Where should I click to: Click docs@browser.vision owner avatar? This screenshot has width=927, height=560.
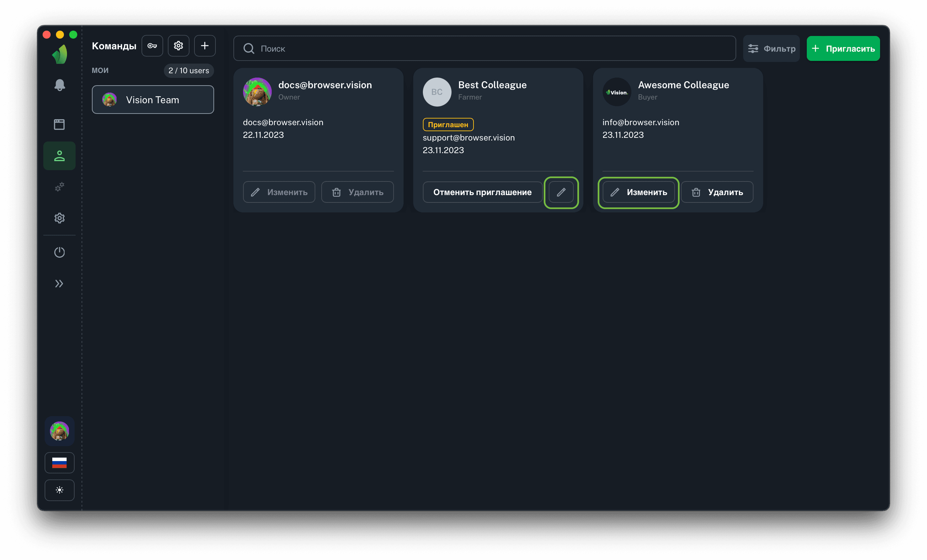pyautogui.click(x=257, y=92)
